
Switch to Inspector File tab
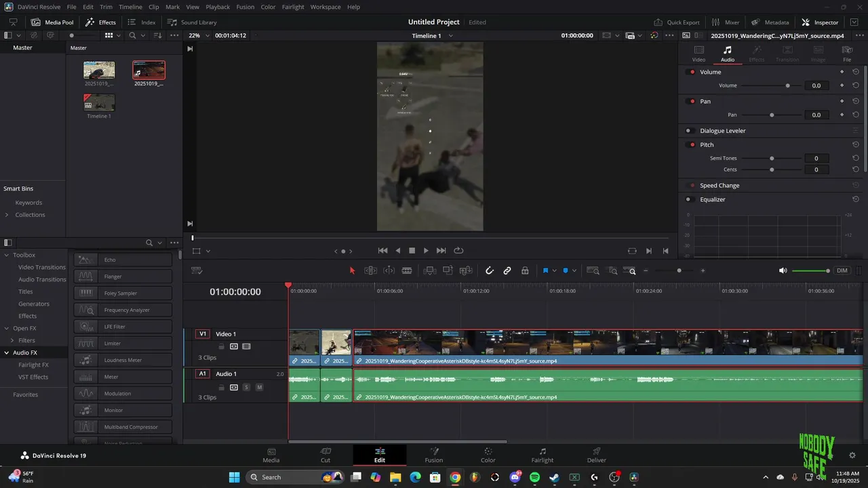pos(847,54)
